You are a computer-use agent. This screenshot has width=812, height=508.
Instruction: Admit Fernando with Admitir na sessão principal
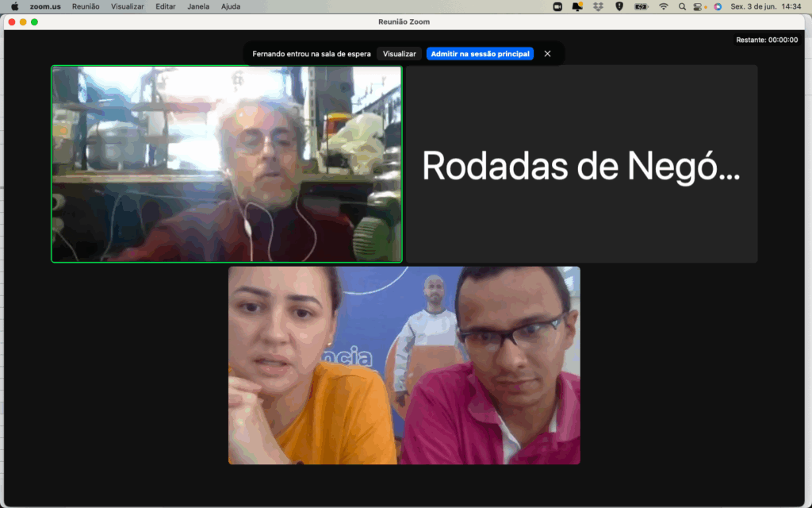(480, 54)
